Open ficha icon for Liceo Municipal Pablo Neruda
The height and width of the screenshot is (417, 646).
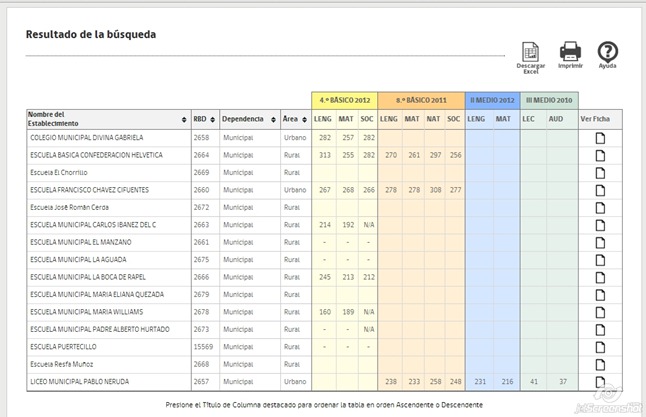point(600,382)
